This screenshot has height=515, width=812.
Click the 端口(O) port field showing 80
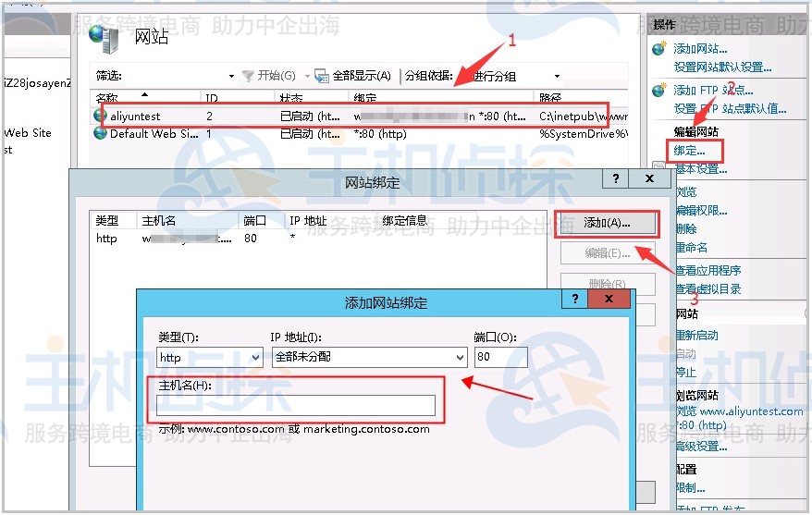pyautogui.click(x=500, y=357)
